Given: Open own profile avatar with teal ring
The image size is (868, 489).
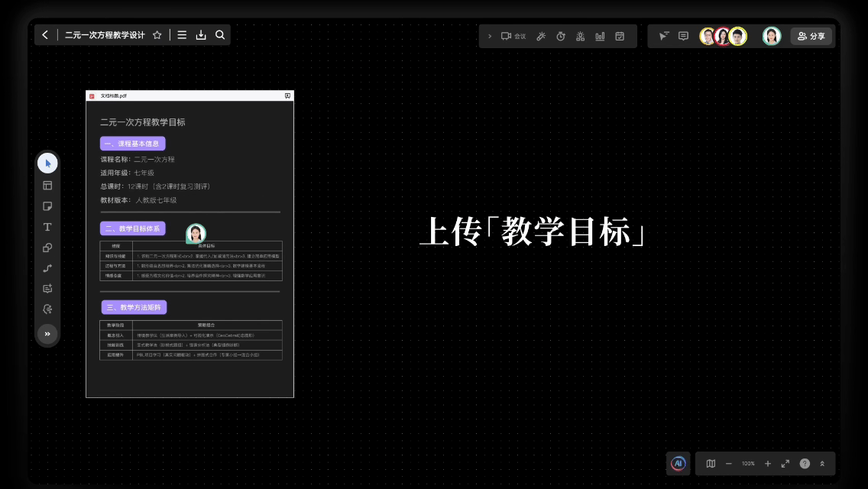Looking at the screenshot, I should pos(772,36).
